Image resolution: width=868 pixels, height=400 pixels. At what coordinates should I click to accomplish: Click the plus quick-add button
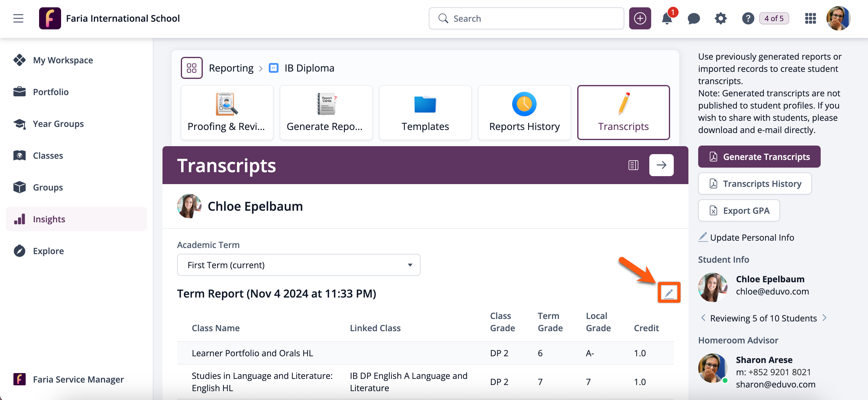tap(640, 18)
